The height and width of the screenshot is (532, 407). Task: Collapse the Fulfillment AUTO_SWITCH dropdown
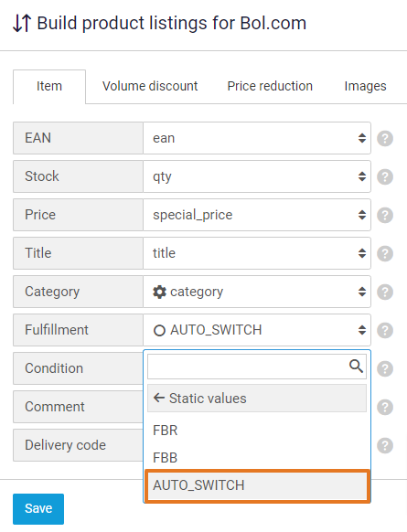257,330
